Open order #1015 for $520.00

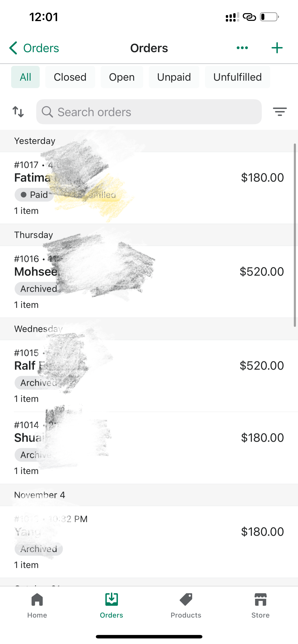(175, 376)
